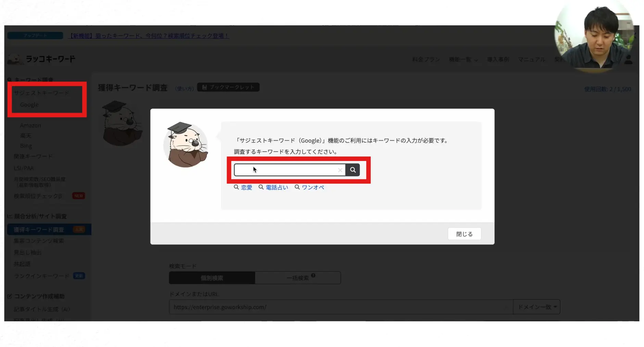
Task: Select 個別検索 search mode
Action: (212, 278)
